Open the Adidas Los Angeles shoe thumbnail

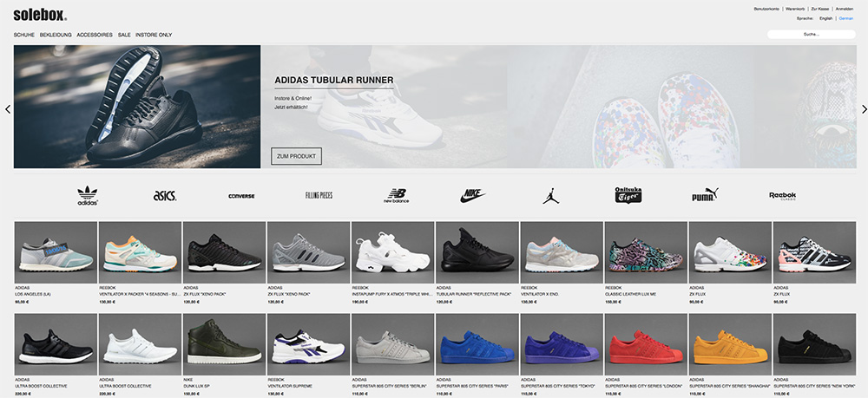(x=56, y=252)
